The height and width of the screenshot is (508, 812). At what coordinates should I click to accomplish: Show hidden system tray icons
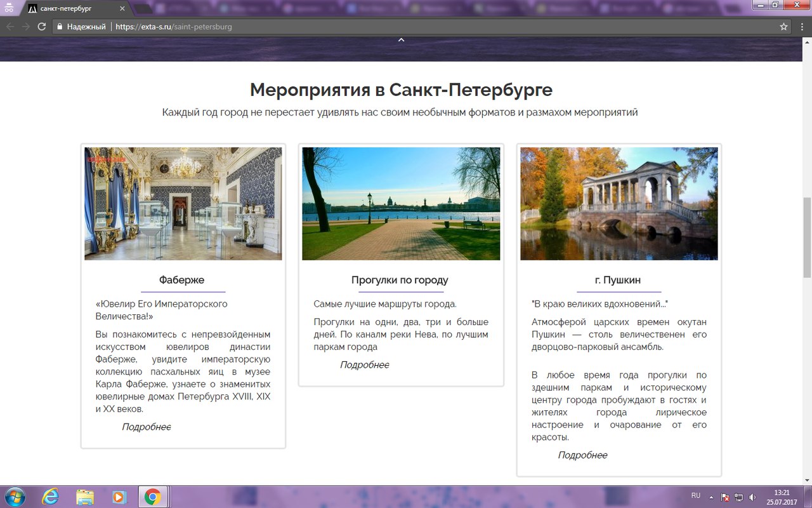711,497
